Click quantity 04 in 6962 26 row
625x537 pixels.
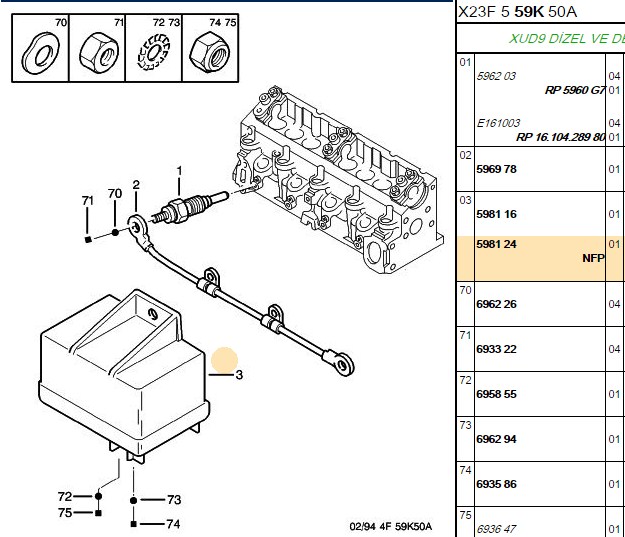614,305
